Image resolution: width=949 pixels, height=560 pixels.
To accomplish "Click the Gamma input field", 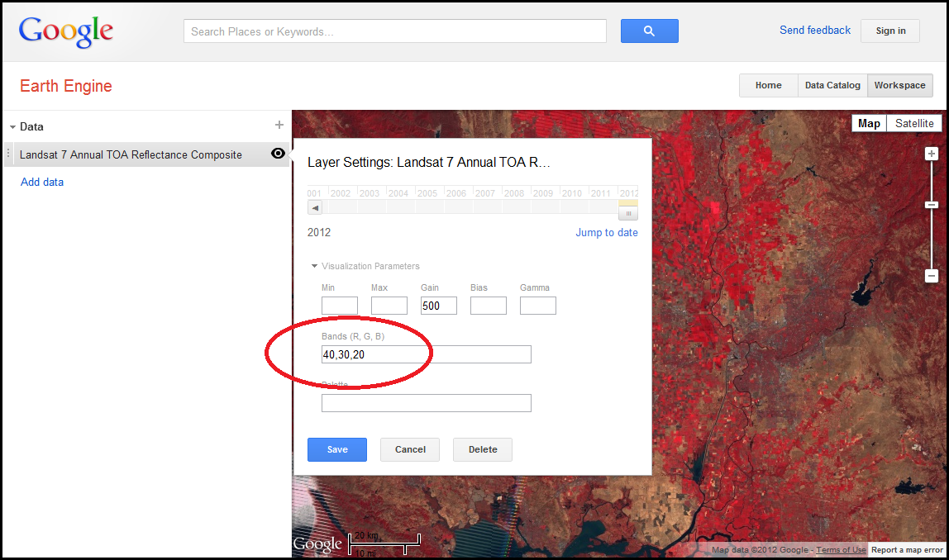I will pos(538,306).
